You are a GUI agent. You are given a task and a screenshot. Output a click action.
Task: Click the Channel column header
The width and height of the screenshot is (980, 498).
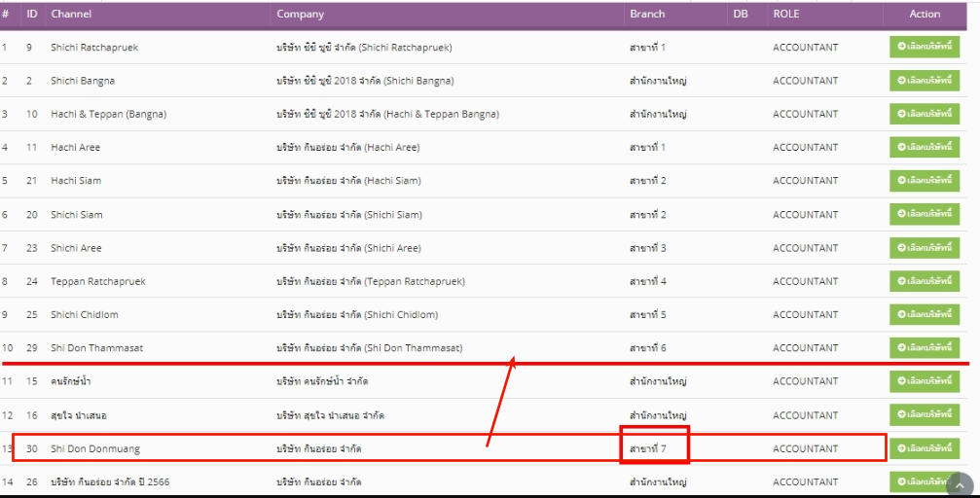pyautogui.click(x=71, y=14)
